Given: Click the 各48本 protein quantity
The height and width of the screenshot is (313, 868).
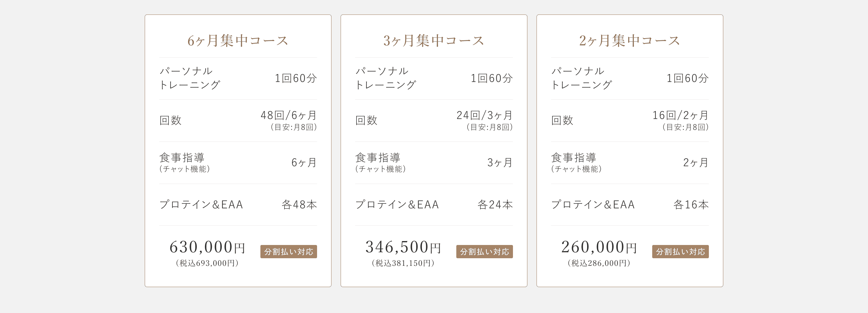Looking at the screenshot, I should [x=299, y=205].
